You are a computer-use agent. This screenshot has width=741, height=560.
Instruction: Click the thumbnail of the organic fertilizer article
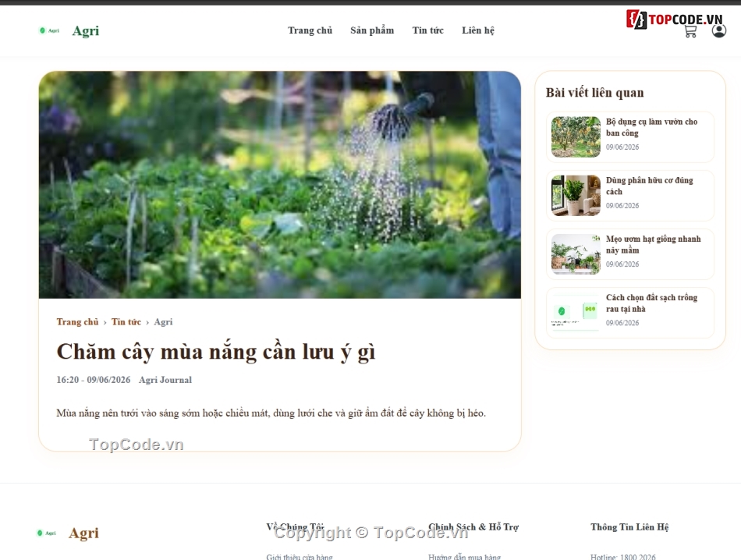(x=576, y=195)
